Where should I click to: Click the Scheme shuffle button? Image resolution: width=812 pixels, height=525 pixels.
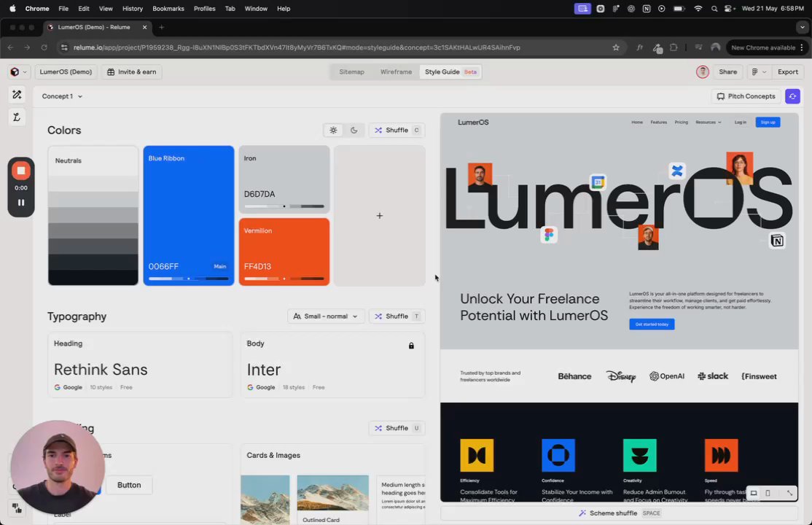click(619, 513)
